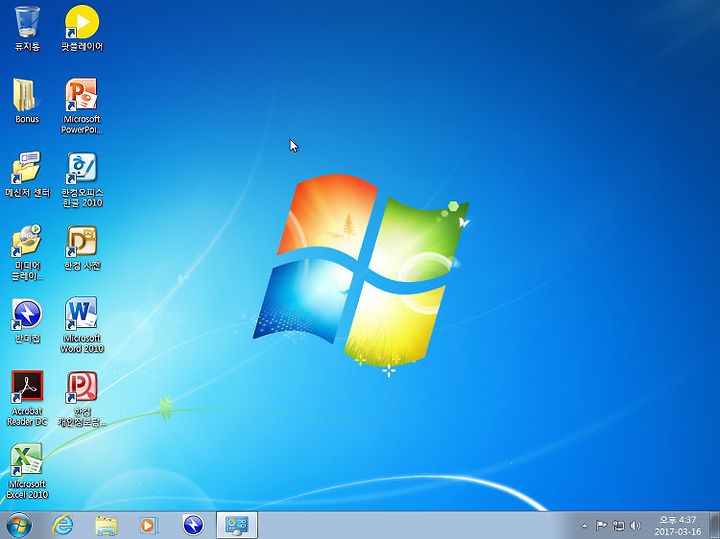The width and height of the screenshot is (720, 539).
Task: Select the 한컴 개인정보 shortcut icon
Action: (82, 398)
